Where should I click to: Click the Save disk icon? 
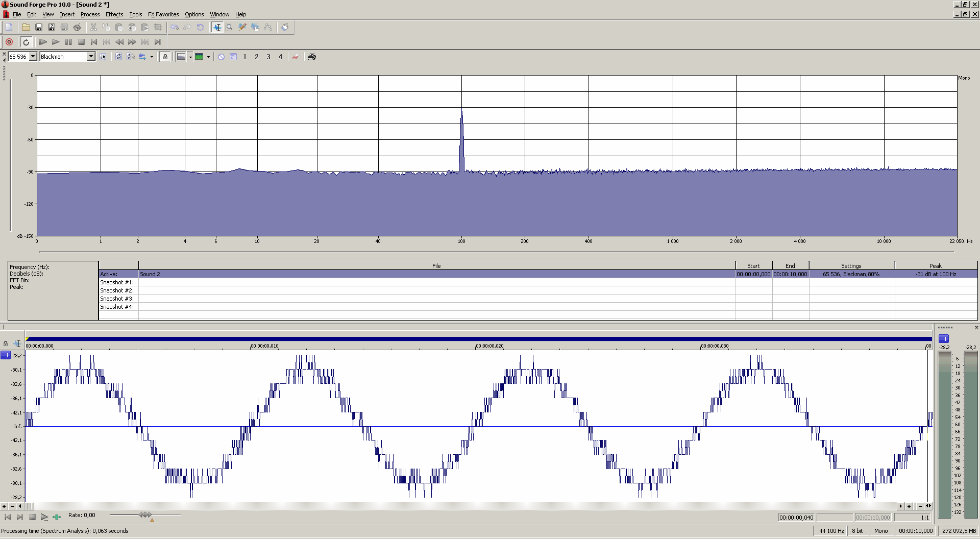point(38,27)
